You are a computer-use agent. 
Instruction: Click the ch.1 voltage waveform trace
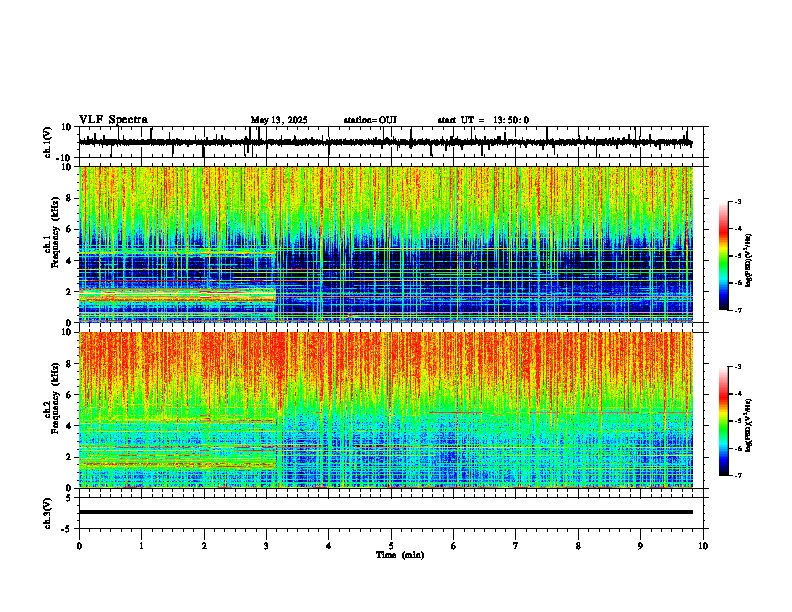[385, 142]
